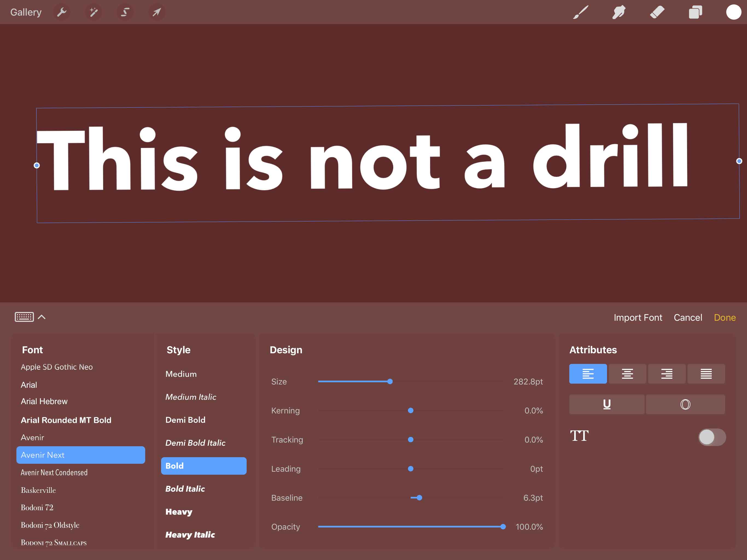Click Import Font button

coord(638,318)
